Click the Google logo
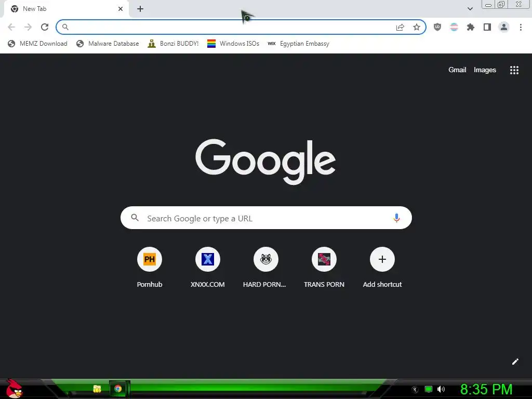 (x=265, y=161)
